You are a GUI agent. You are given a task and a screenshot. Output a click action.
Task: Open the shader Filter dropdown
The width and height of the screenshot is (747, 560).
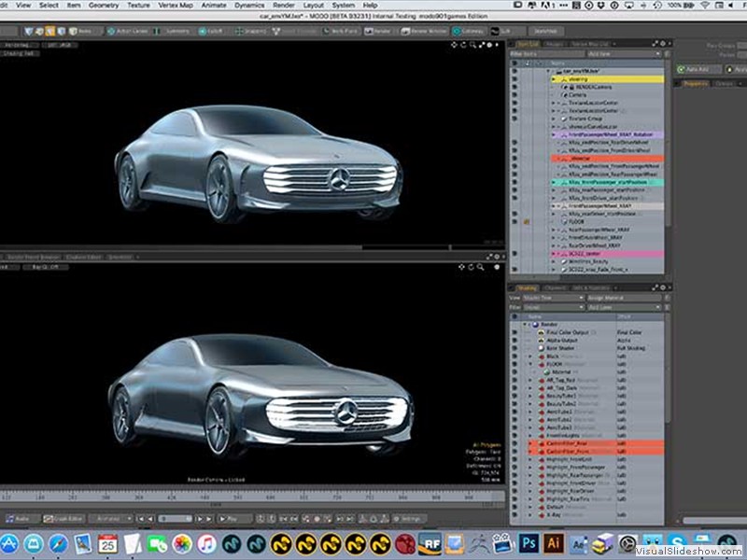(x=553, y=307)
